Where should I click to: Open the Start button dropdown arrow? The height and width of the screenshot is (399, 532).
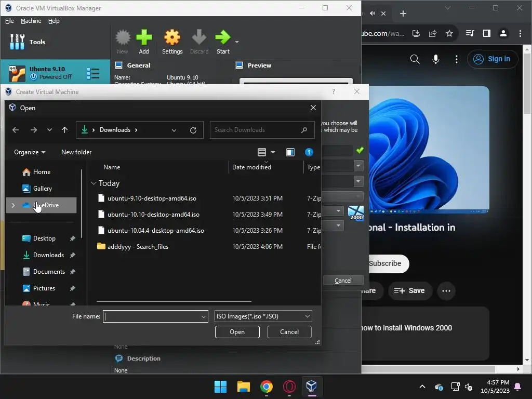coord(237,42)
